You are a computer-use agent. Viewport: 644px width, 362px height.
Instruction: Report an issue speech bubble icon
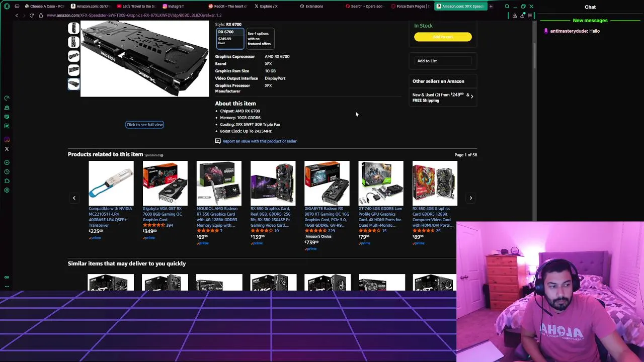coord(218,141)
